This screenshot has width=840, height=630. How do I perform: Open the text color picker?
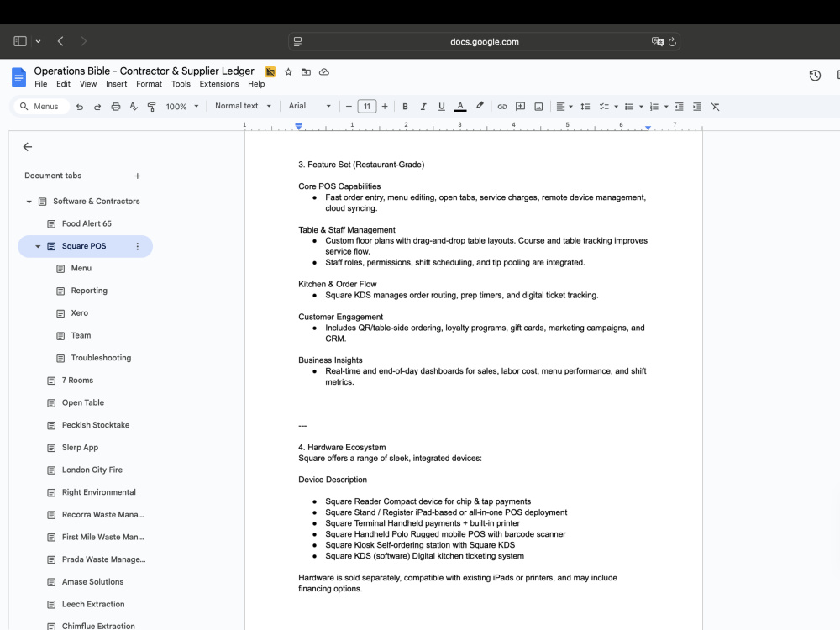point(460,107)
